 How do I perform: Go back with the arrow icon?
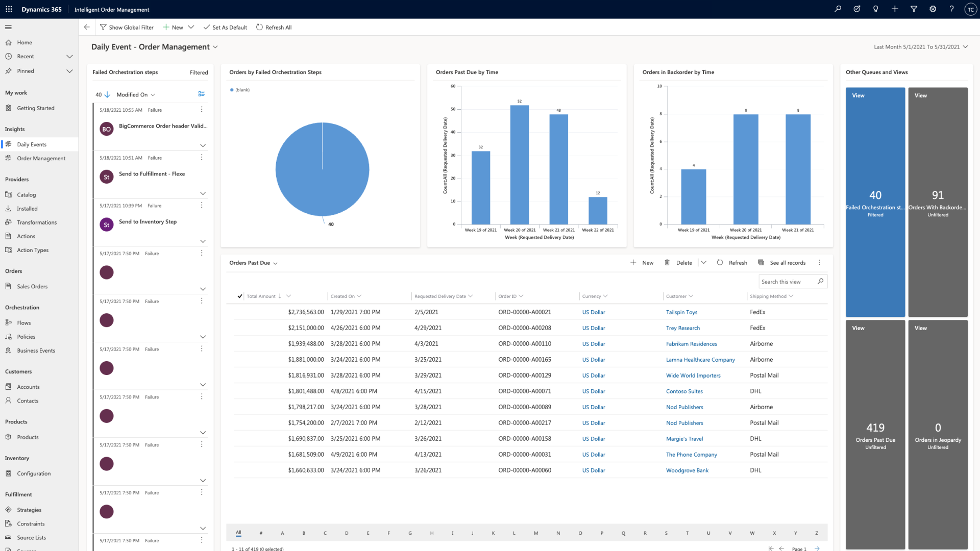coord(87,28)
